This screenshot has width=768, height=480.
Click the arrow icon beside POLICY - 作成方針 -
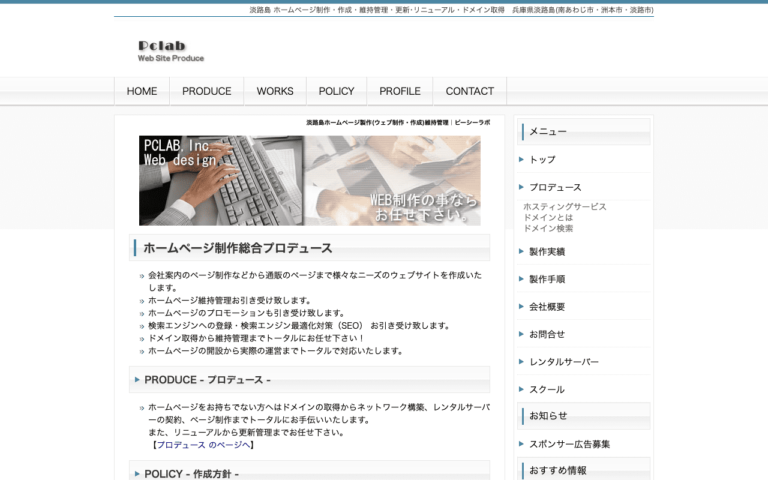click(137, 474)
